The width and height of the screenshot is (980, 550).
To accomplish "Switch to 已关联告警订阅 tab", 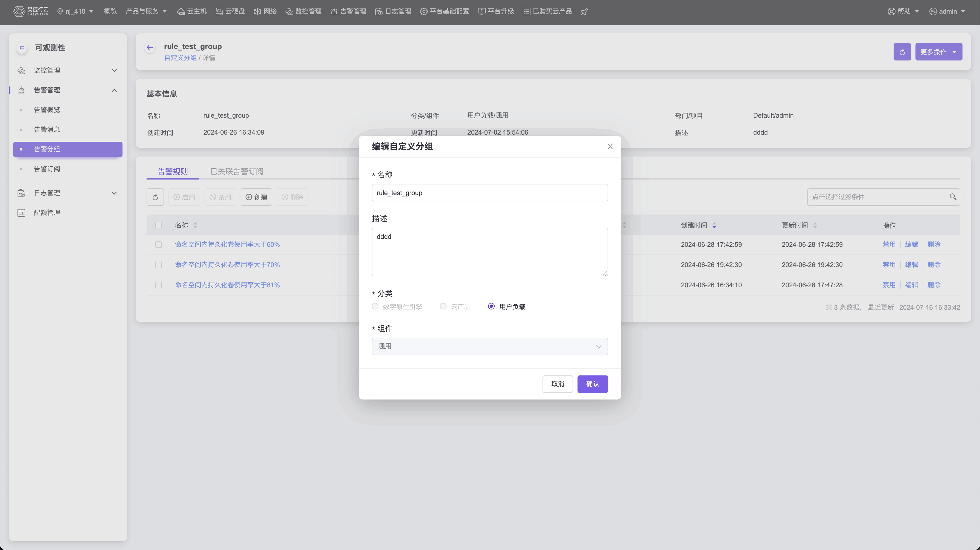I will click(237, 171).
